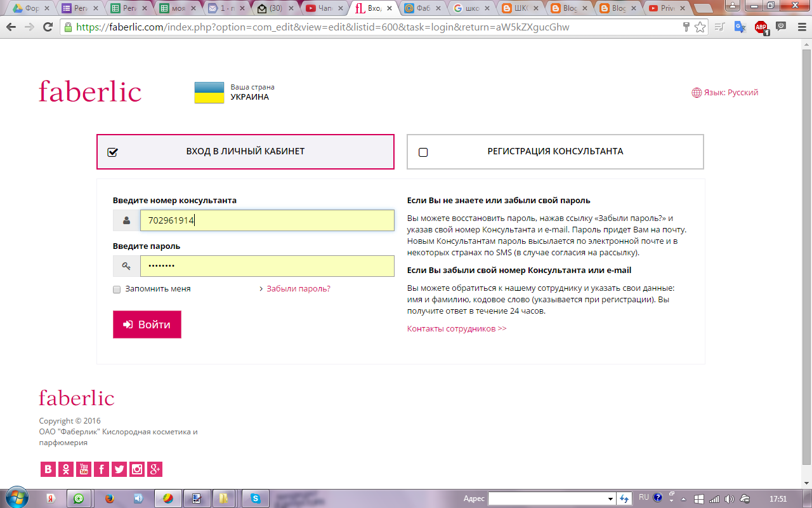Click the Faberlic logo in the footer
The width and height of the screenshot is (812, 508).
(x=77, y=398)
